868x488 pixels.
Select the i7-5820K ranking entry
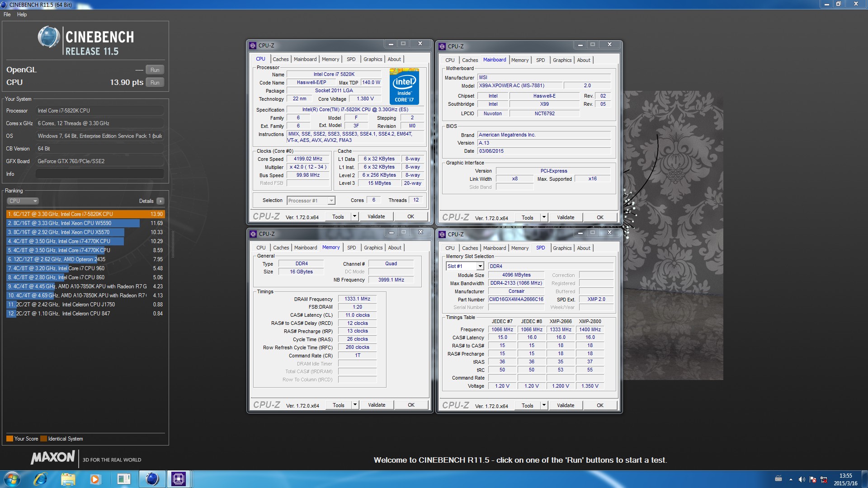click(x=85, y=214)
